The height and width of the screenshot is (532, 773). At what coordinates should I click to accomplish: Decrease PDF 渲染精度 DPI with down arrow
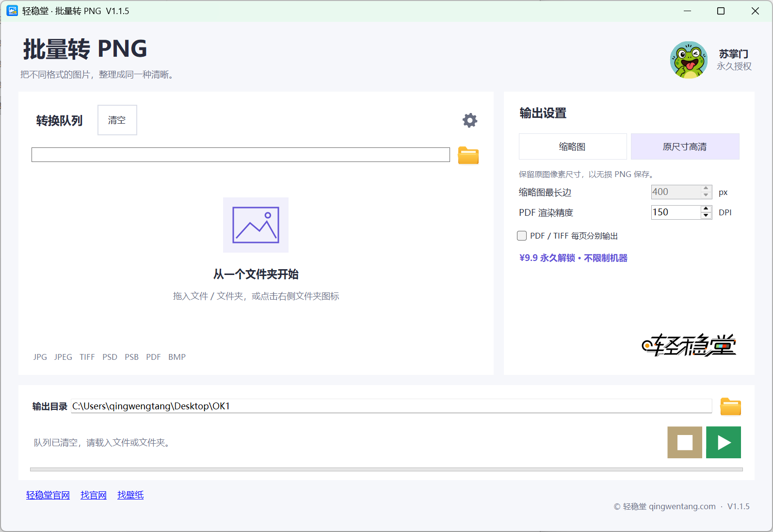click(706, 215)
